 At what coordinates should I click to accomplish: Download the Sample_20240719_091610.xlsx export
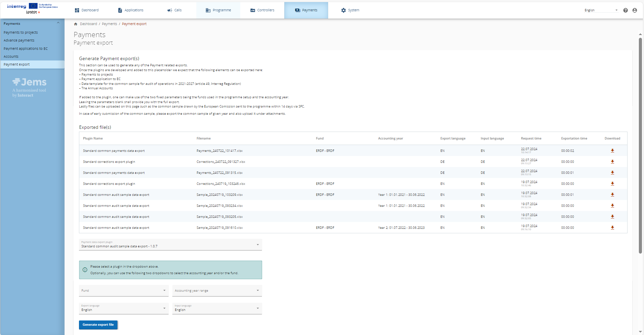click(612, 228)
